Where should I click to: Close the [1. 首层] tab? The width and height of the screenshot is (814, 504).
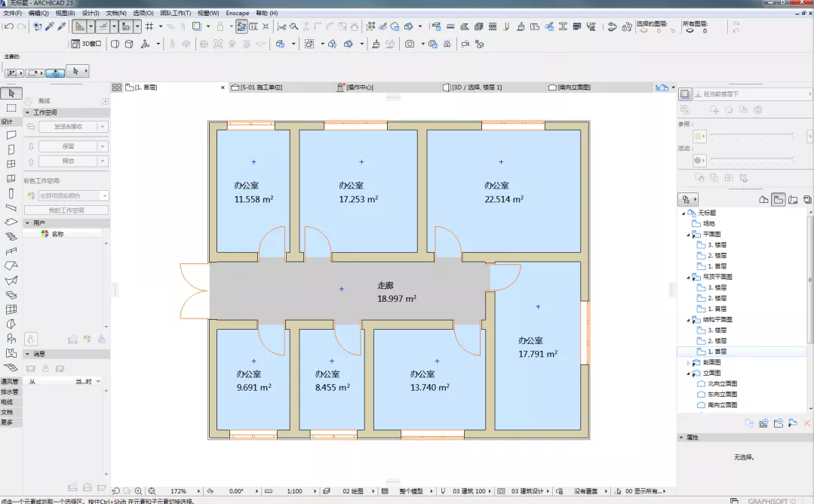click(223, 88)
